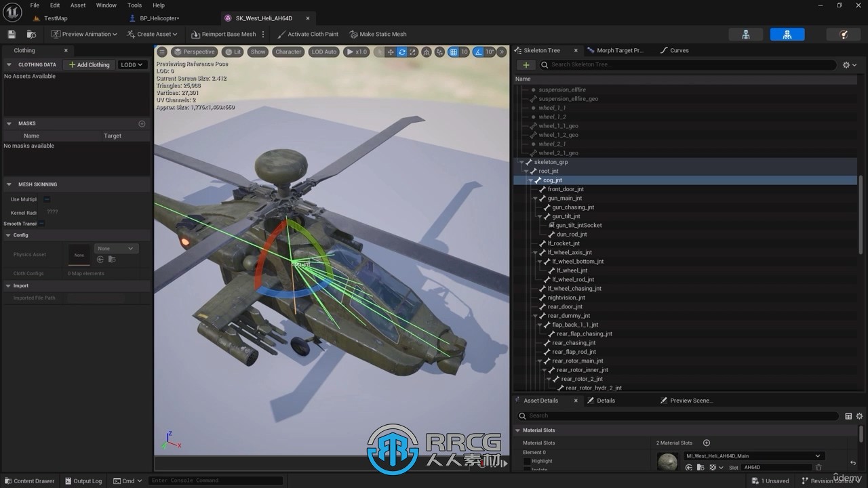Toggle grid snapping on viewport toolbar
Screen dimensions: 868x488
pyautogui.click(x=454, y=52)
